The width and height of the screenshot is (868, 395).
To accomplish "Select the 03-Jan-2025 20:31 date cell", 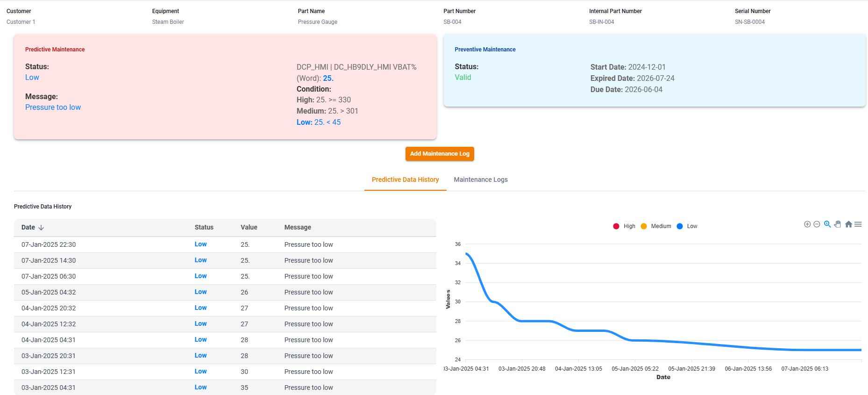I will pyautogui.click(x=49, y=356).
